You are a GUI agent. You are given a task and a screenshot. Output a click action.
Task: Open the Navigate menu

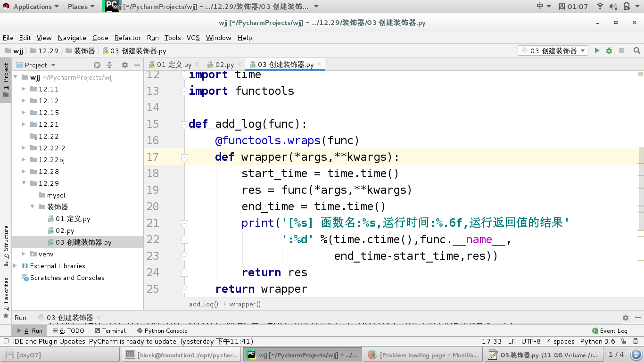(72, 38)
